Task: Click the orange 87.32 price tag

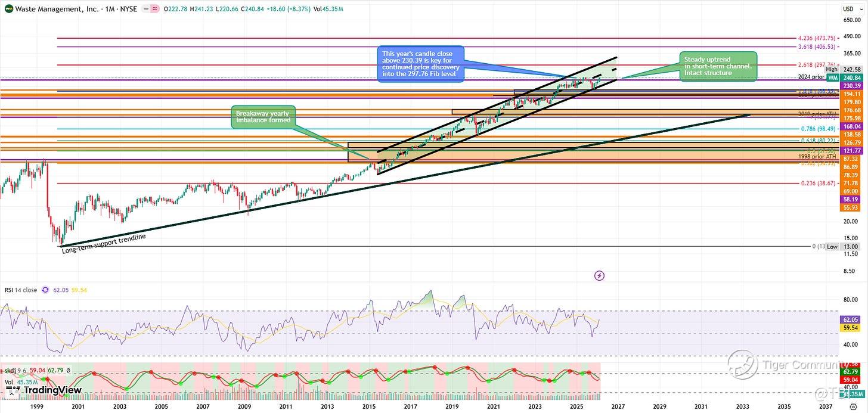Action: point(851,159)
